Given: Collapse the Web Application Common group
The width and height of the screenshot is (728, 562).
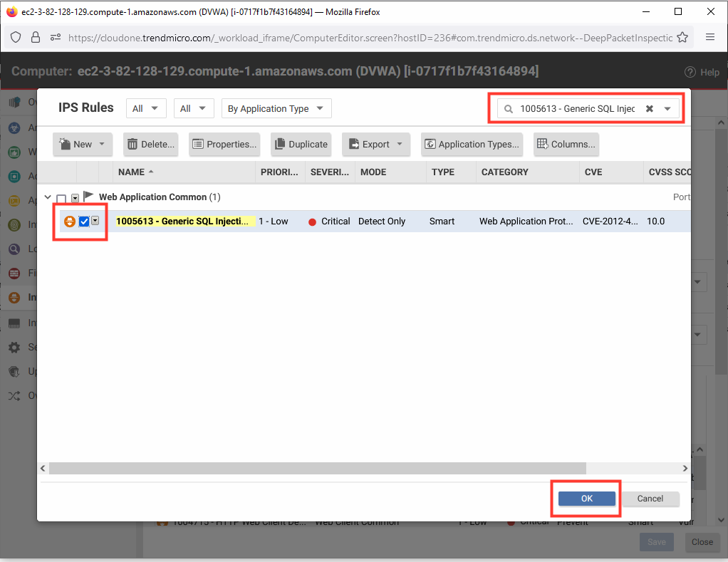Looking at the screenshot, I should coord(47,197).
